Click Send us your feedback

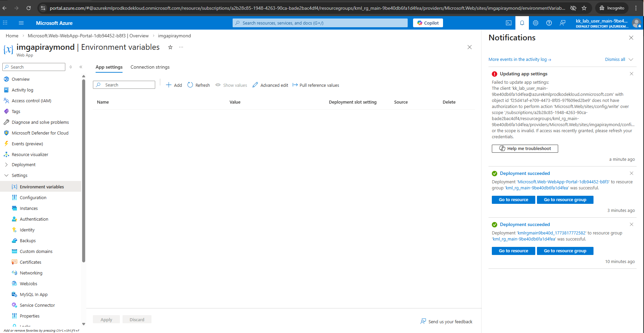446,322
